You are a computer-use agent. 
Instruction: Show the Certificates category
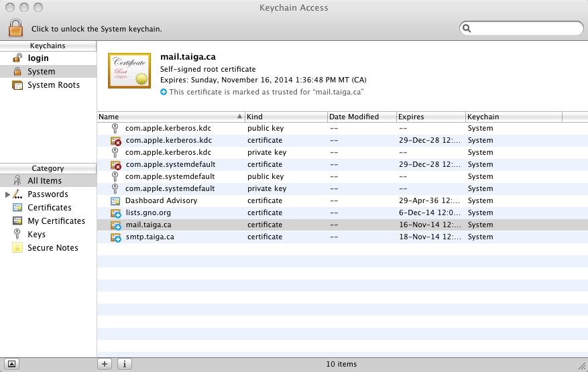tap(49, 208)
